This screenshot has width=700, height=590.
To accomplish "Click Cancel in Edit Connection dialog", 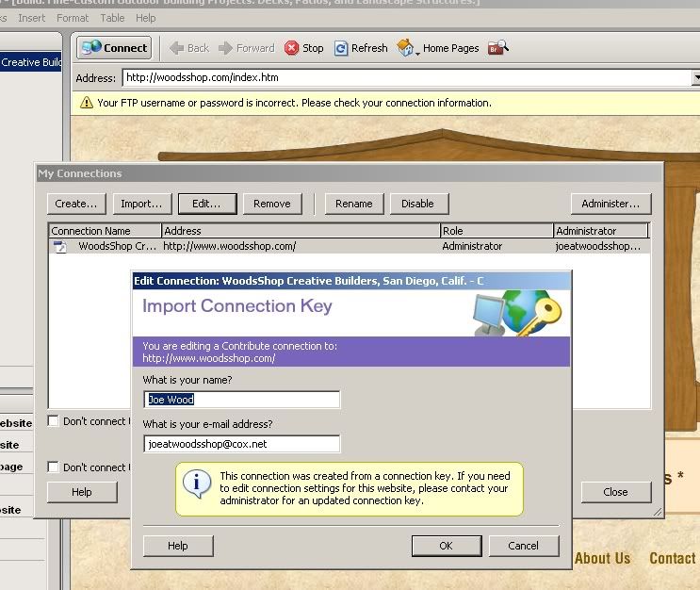I will pos(523,546).
